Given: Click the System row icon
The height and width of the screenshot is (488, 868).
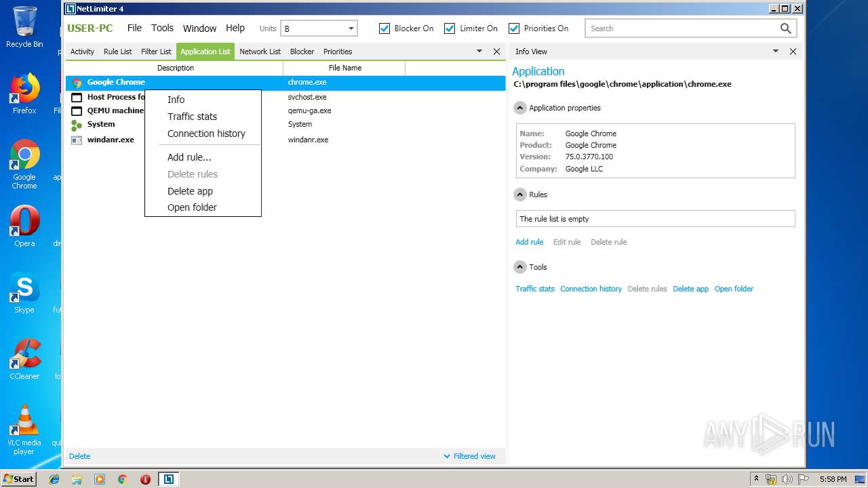Looking at the screenshot, I should 77,125.
